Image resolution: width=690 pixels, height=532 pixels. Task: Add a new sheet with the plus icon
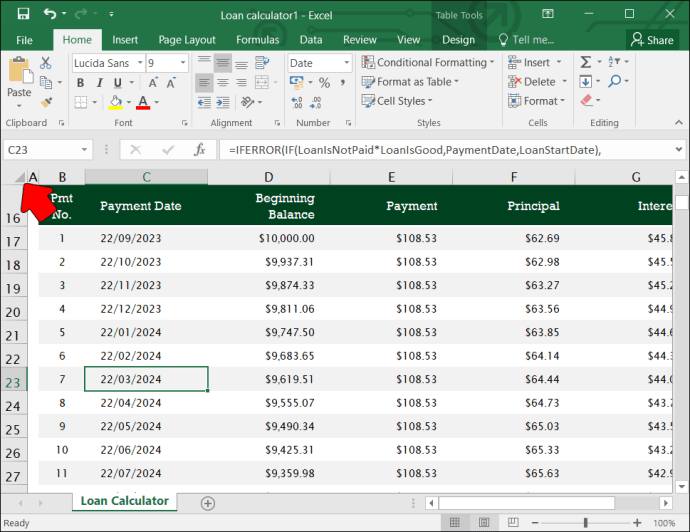pos(208,503)
